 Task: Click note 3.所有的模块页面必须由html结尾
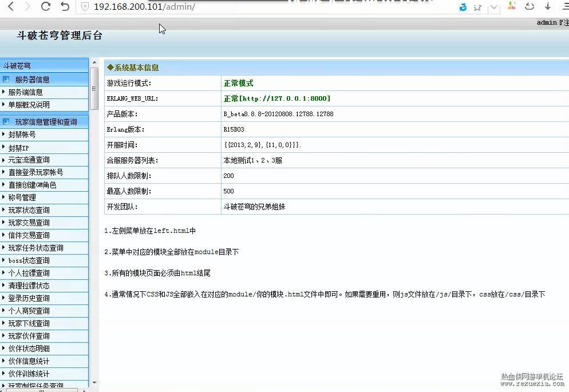click(157, 273)
